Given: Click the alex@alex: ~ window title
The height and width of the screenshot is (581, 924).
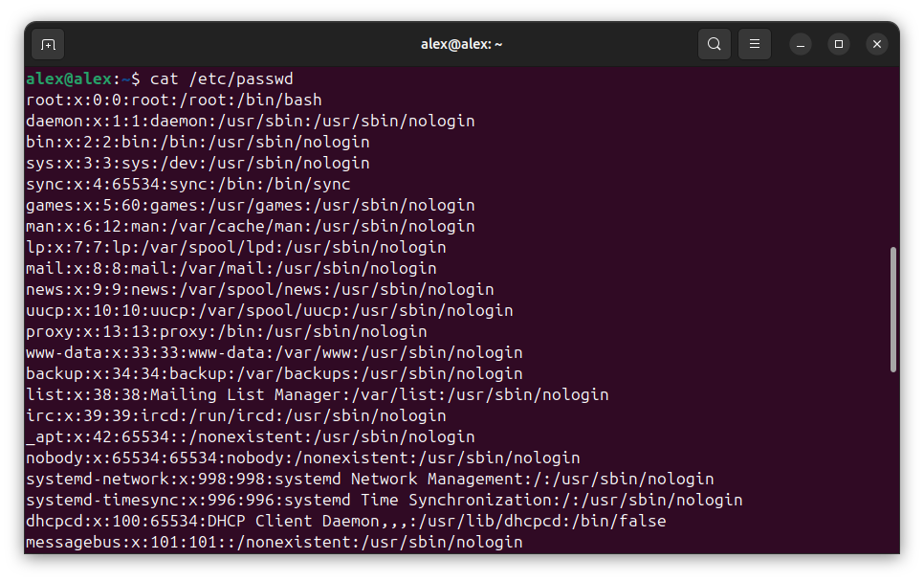Looking at the screenshot, I should coord(462,44).
